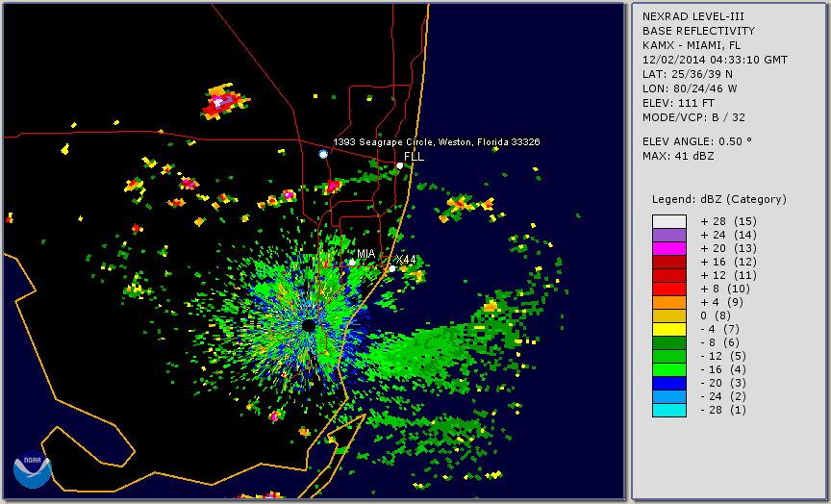Click the +20 (13) magenta legend swatch

tap(669, 248)
